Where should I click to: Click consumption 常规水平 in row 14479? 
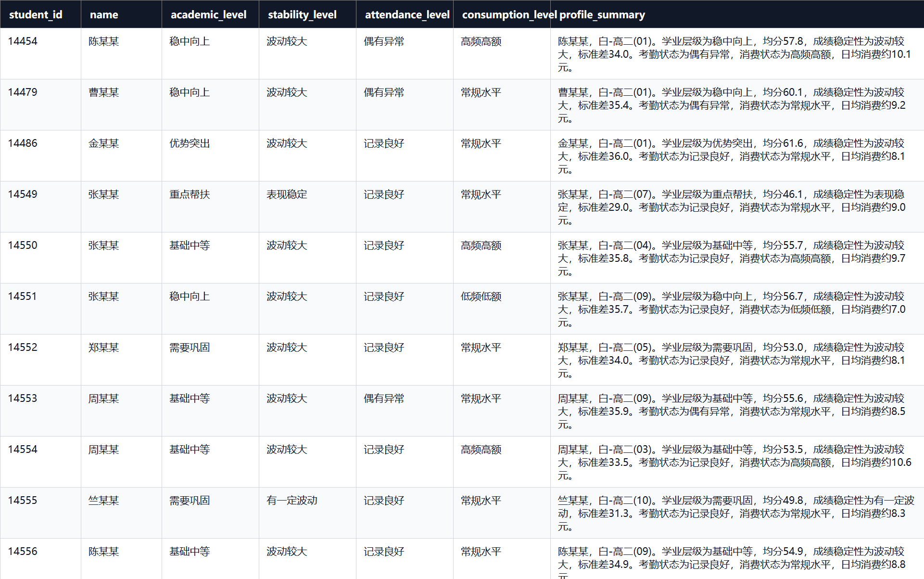(x=481, y=92)
